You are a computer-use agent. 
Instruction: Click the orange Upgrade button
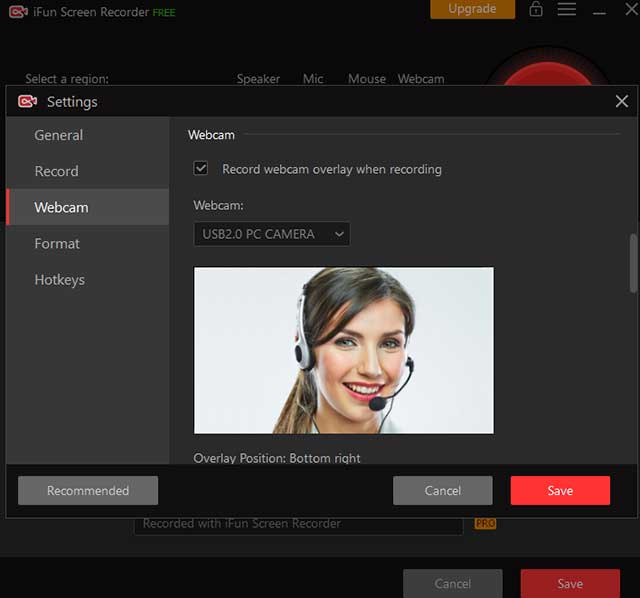coord(472,9)
